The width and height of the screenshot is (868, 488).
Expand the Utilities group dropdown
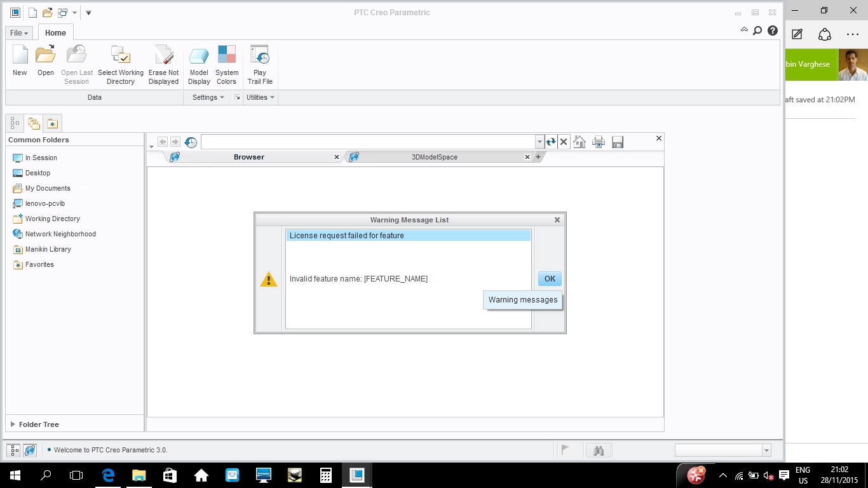(260, 97)
